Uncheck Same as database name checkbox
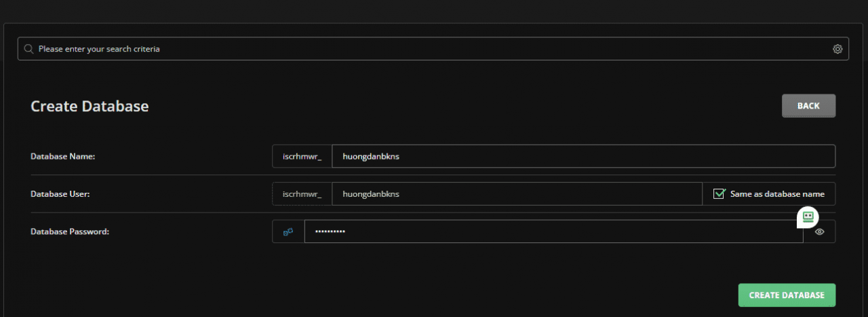Image resolution: width=868 pixels, height=317 pixels. point(719,194)
